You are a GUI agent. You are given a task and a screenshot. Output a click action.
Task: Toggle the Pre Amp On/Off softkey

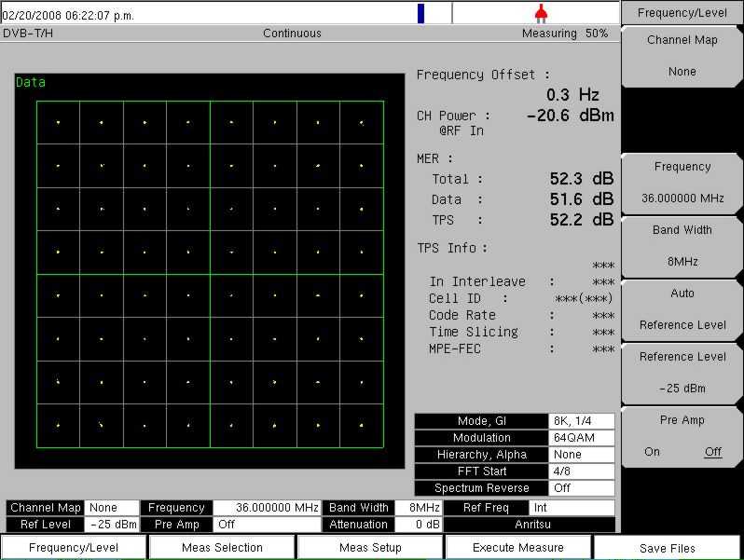click(x=682, y=436)
